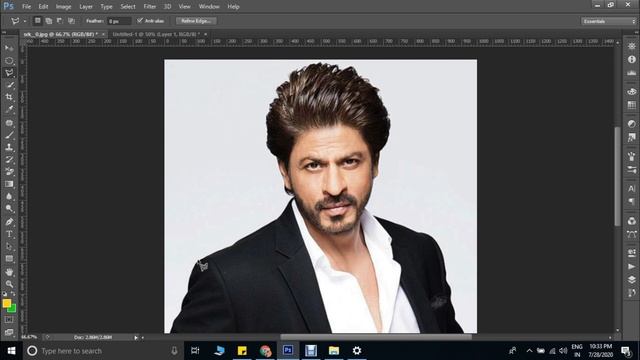Screen dimensions: 640x360
Task: Open the File menu
Action: tap(27, 7)
